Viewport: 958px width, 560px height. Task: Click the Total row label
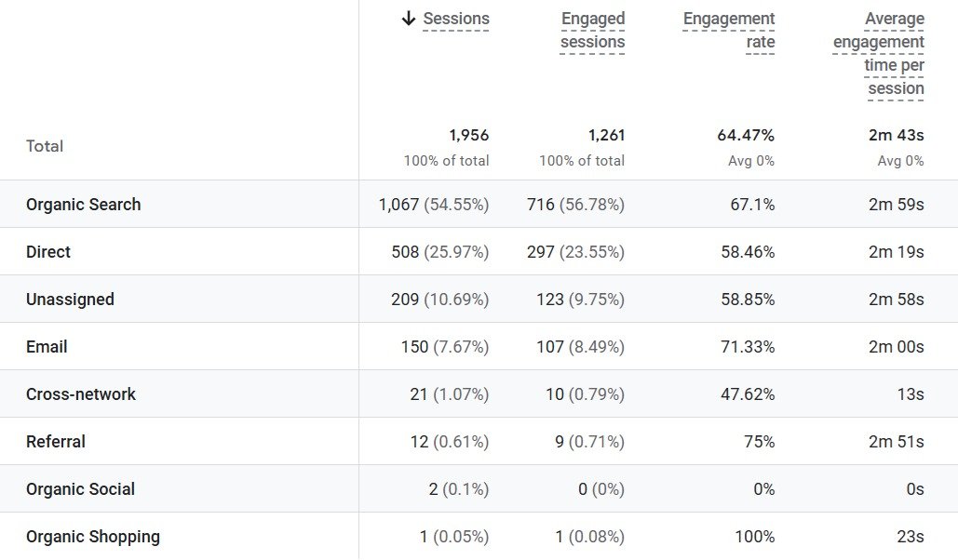45,146
